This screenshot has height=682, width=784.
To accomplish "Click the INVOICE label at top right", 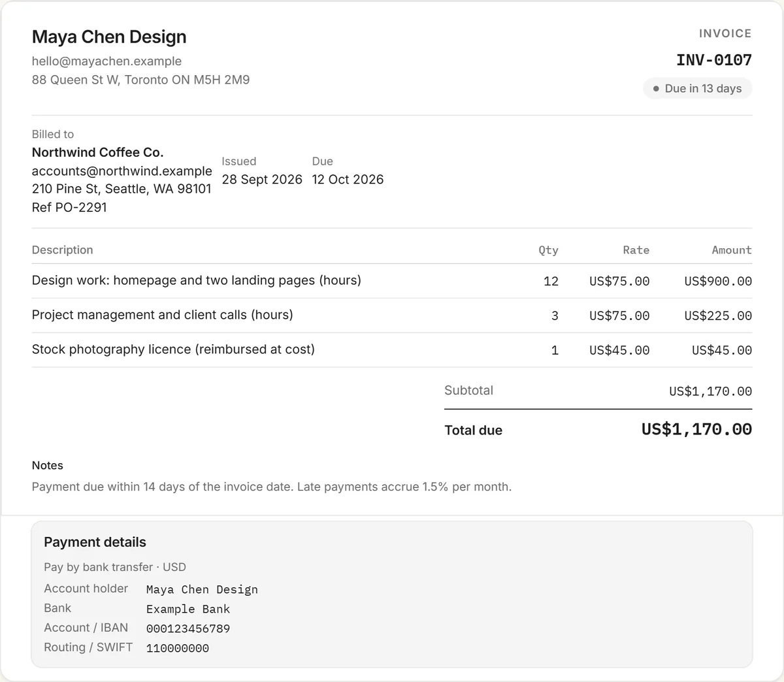I will click(725, 33).
